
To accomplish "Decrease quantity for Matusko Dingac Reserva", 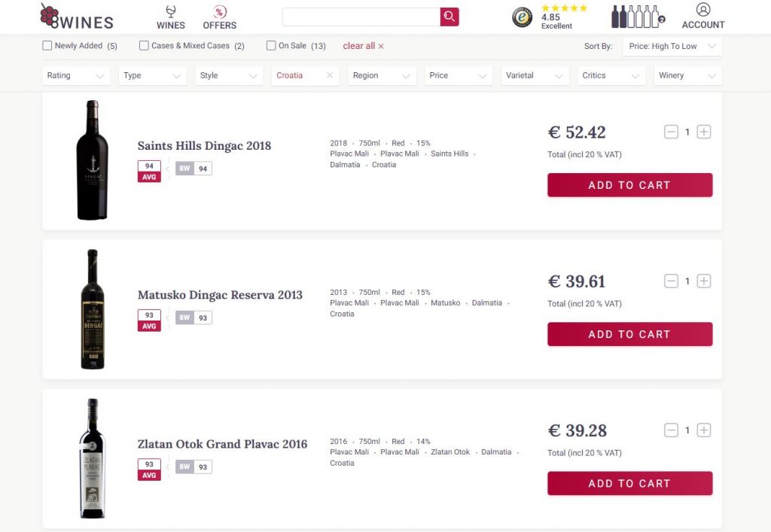I will point(671,281).
